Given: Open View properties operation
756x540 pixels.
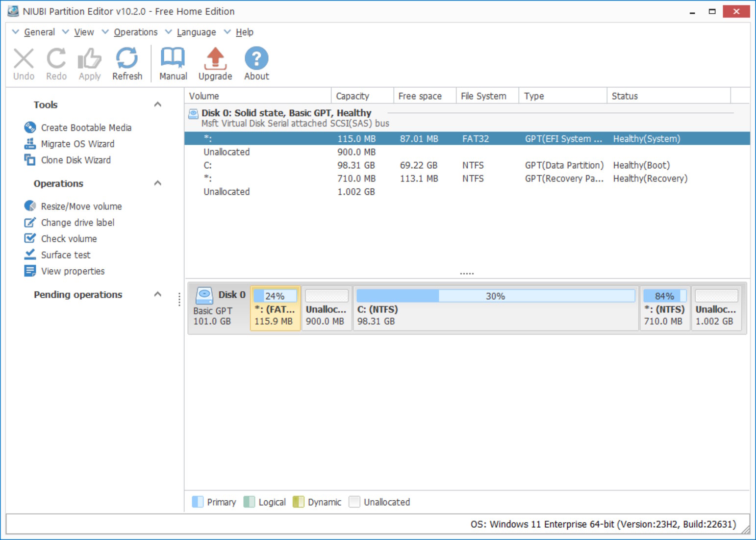Looking at the screenshot, I should point(73,271).
